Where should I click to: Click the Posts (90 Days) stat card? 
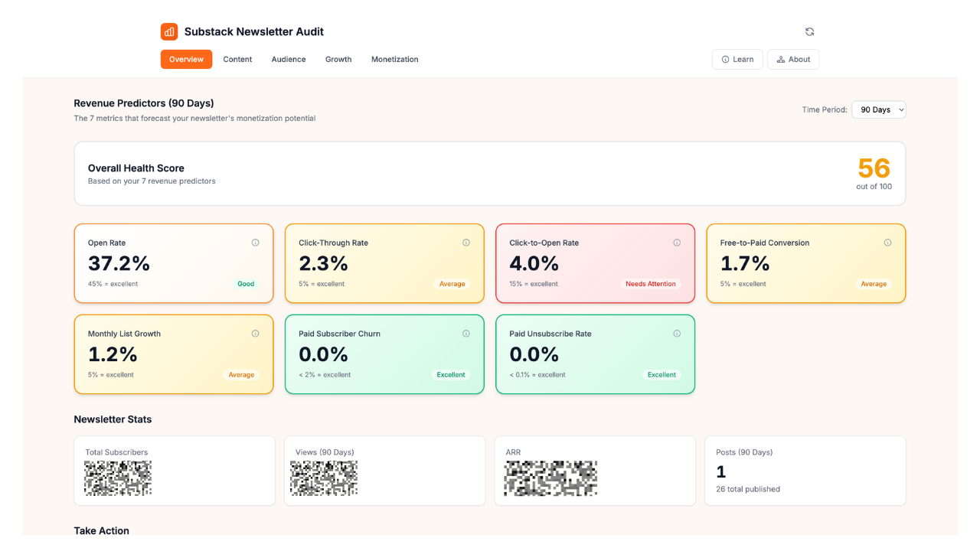pos(805,471)
